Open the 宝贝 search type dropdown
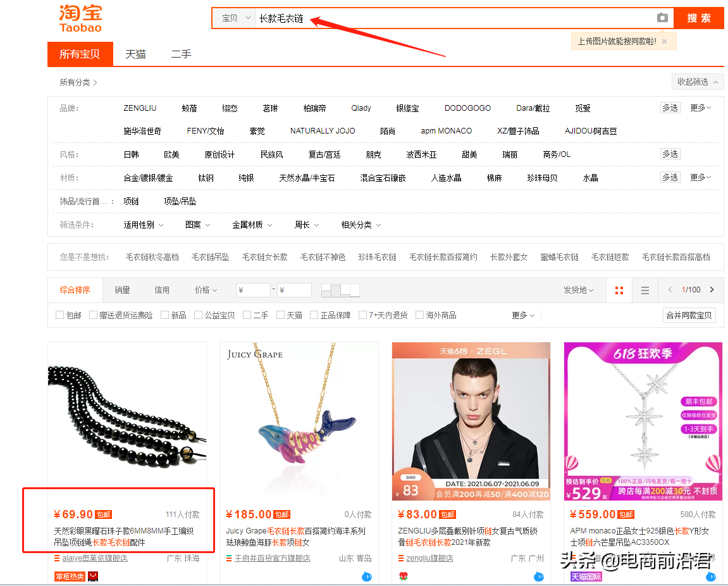Image resolution: width=728 pixels, height=586 pixels. [235, 18]
